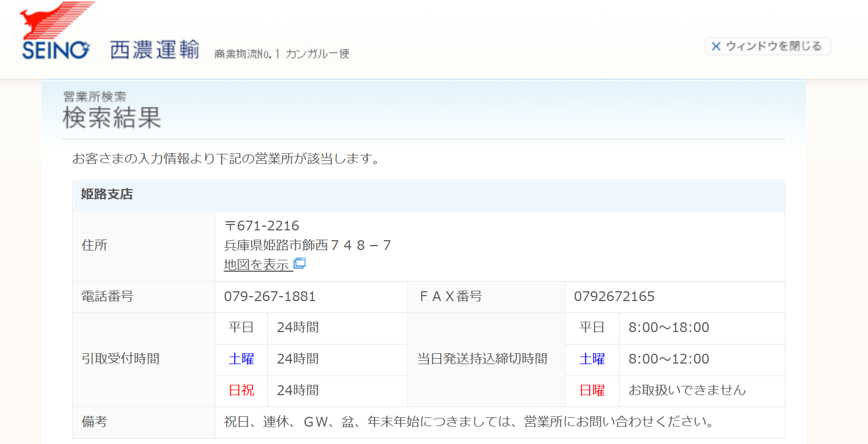
Task: Close the window with ウィンドウを閉じる button
Action: 767,46
